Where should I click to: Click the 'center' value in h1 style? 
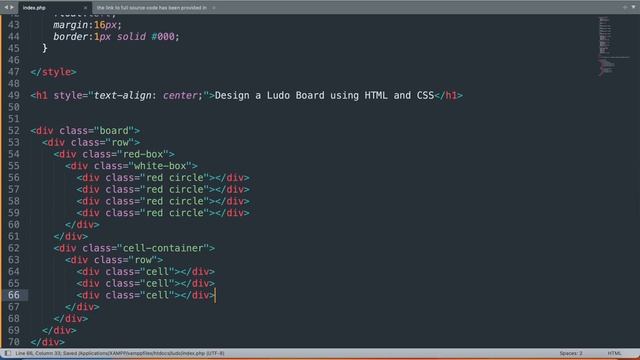(180, 96)
